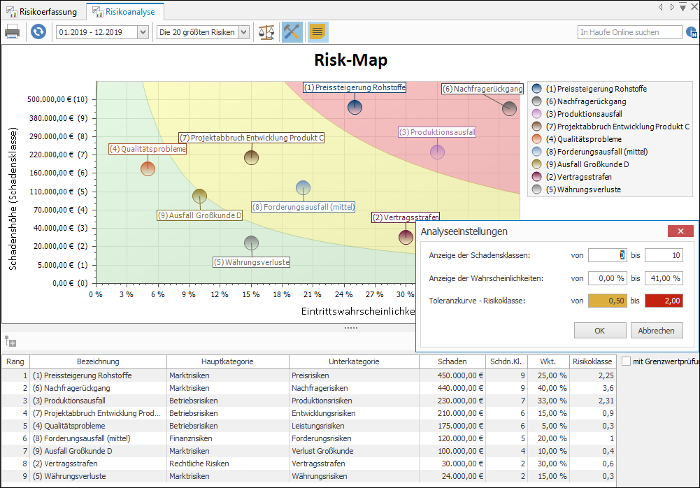Image resolution: width=700 pixels, height=488 pixels.
Task: Click OK in Analyseeinstellungen dialog
Action: [600, 331]
